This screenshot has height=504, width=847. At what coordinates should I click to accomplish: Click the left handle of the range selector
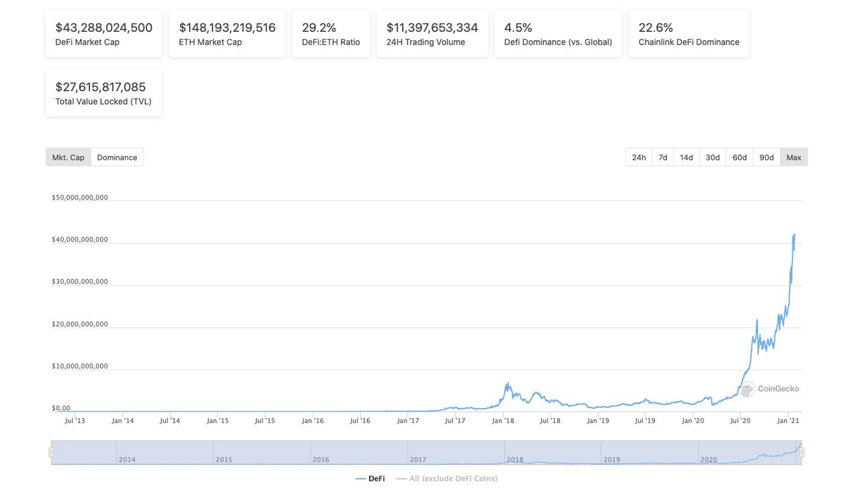tap(50, 451)
